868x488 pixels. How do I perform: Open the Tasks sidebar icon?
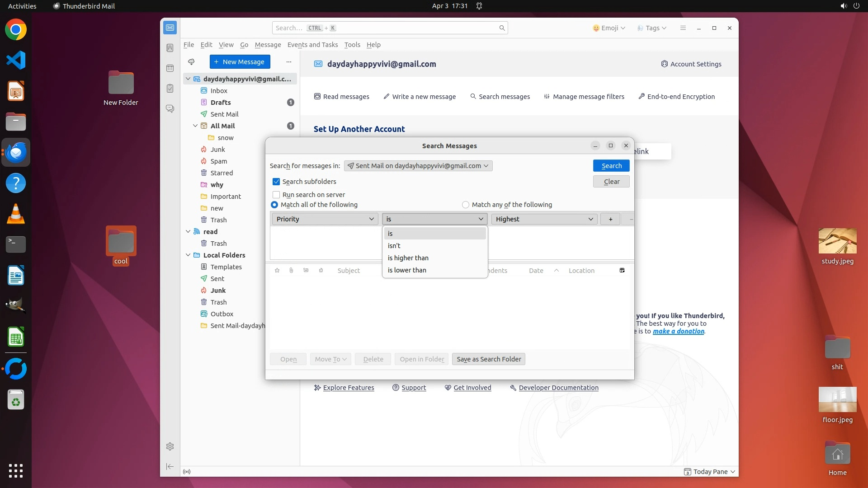point(170,89)
